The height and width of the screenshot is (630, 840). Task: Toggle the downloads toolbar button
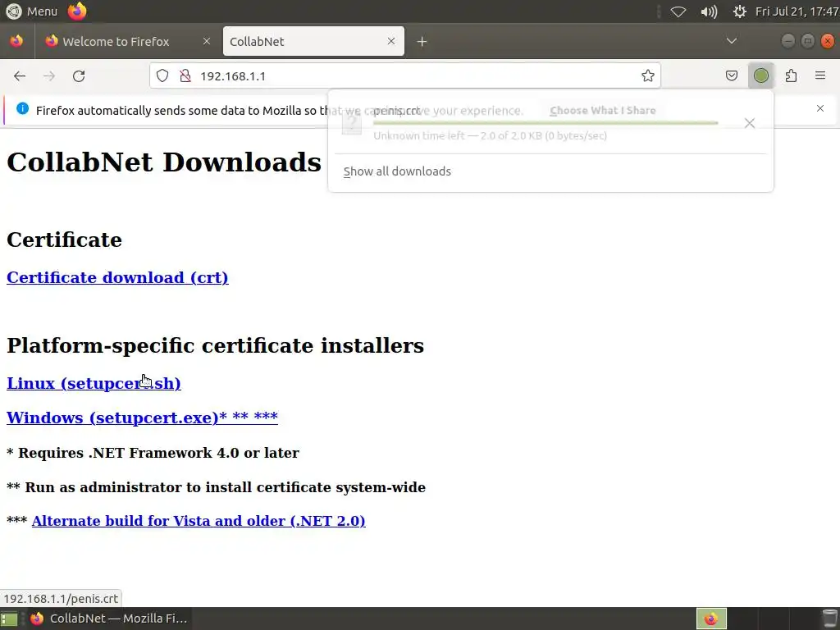pyautogui.click(x=760, y=76)
